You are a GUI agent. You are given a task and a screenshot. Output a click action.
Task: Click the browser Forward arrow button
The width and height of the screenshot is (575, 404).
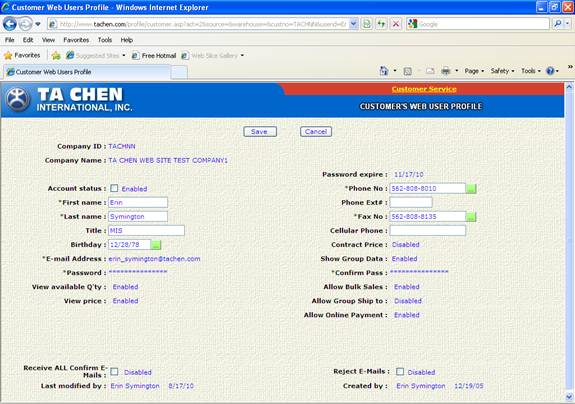pos(25,24)
